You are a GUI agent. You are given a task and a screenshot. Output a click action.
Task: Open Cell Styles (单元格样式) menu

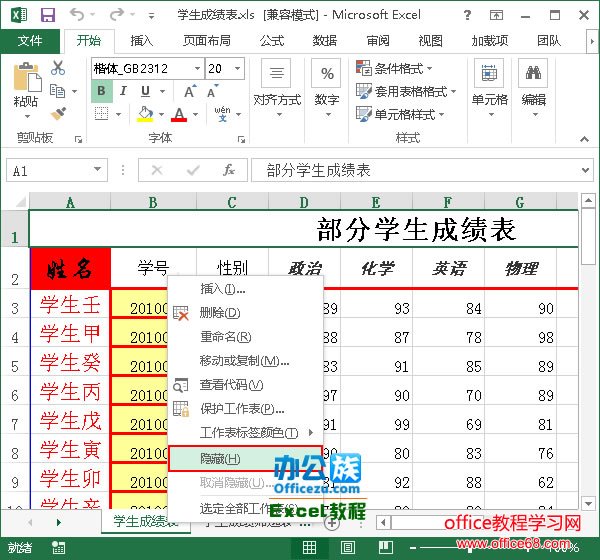[400, 114]
